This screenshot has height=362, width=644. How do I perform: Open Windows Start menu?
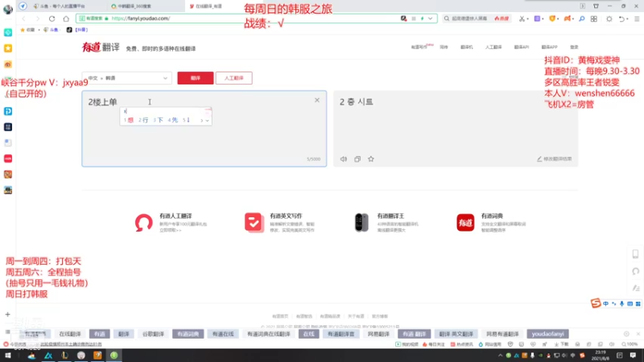8,356
